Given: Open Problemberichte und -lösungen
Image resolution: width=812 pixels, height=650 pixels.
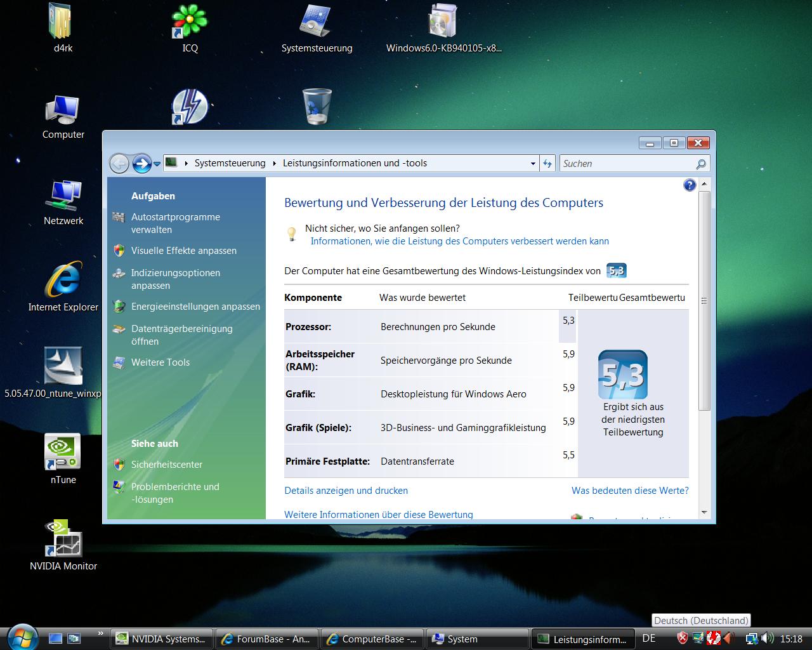Looking at the screenshot, I should [x=175, y=493].
